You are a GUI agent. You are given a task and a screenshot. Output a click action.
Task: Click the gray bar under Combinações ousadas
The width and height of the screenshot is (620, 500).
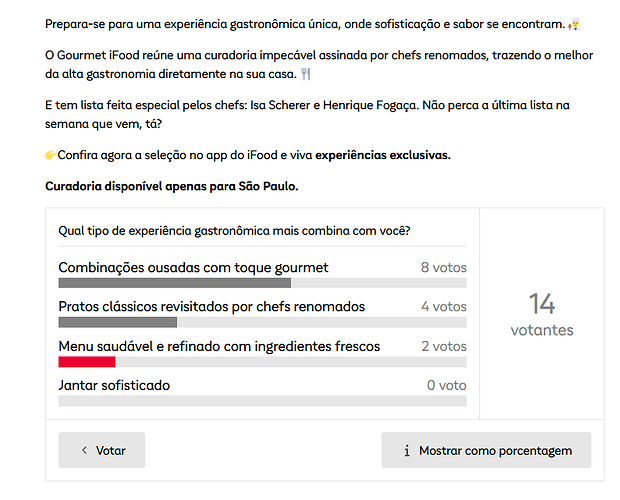(174, 283)
